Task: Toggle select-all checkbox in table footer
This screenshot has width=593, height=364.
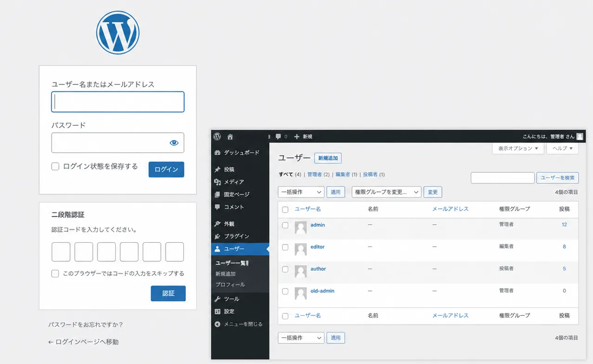Action: tap(285, 316)
